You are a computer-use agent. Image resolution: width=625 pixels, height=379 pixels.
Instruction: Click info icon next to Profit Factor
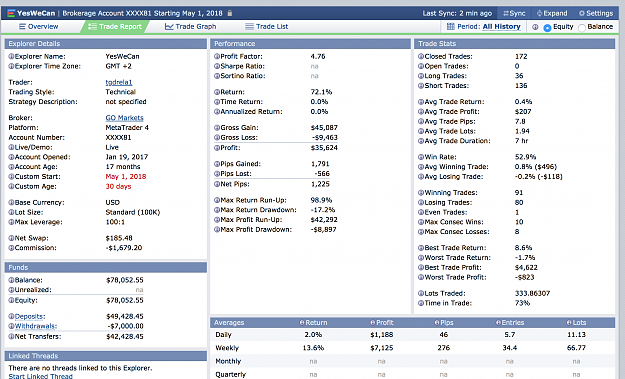217,57
